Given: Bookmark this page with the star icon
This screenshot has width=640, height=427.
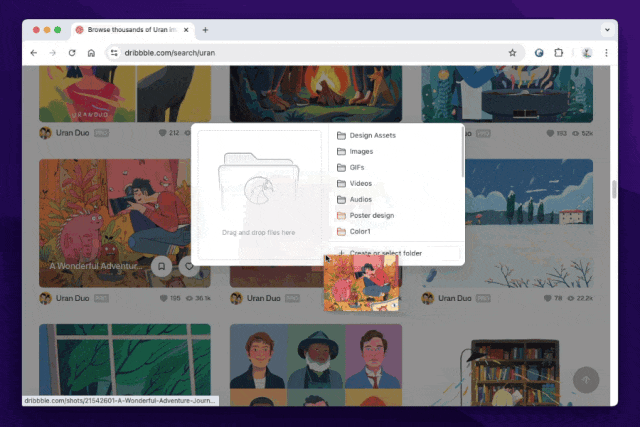Looking at the screenshot, I should coord(512,53).
